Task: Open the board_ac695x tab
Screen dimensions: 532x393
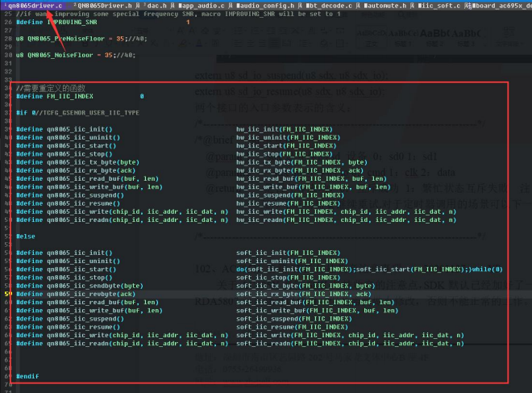Action: 502,6
